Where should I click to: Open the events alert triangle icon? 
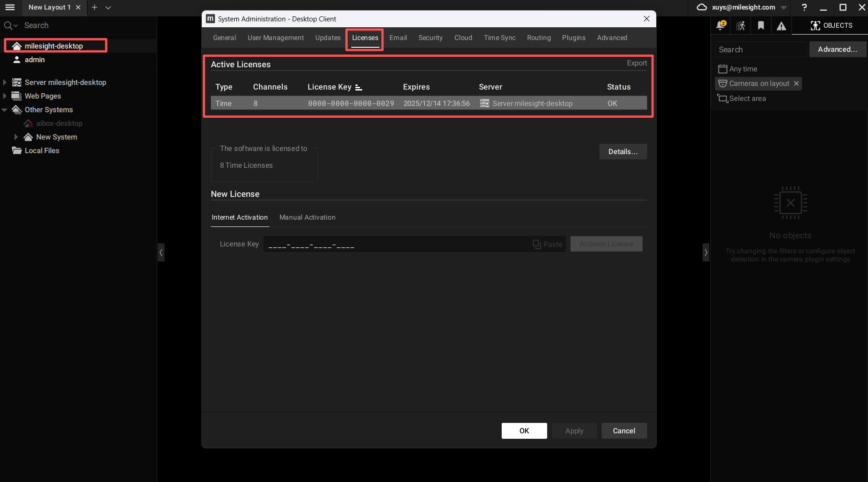point(781,26)
